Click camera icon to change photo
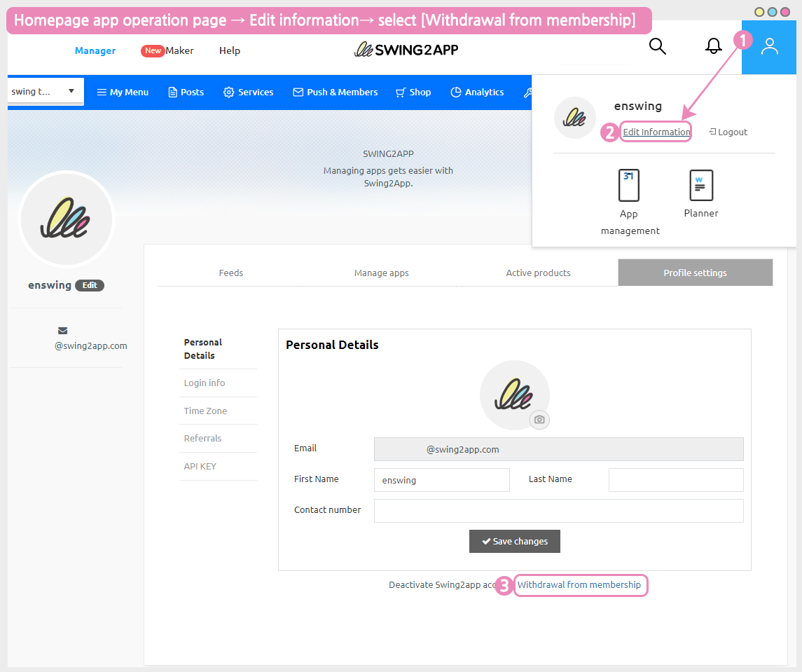802x672 pixels. [539, 420]
